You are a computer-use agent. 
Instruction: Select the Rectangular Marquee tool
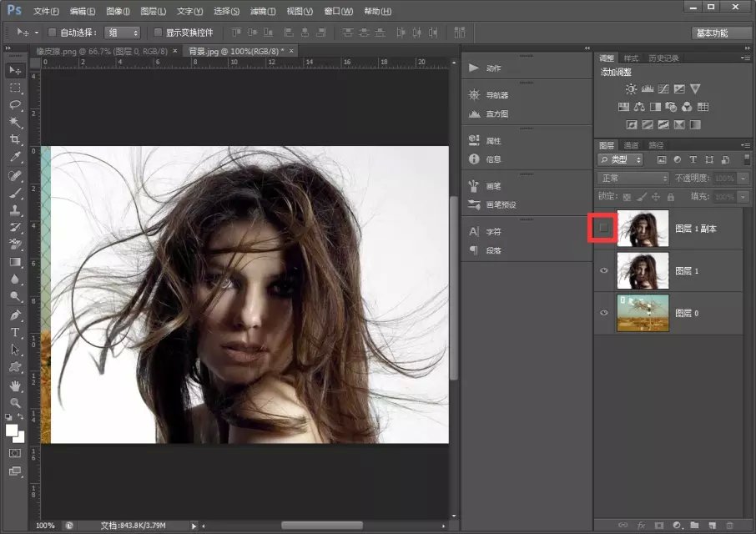tap(15, 88)
